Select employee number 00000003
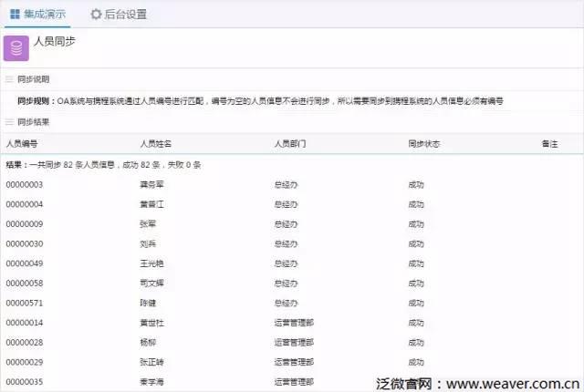 point(25,184)
